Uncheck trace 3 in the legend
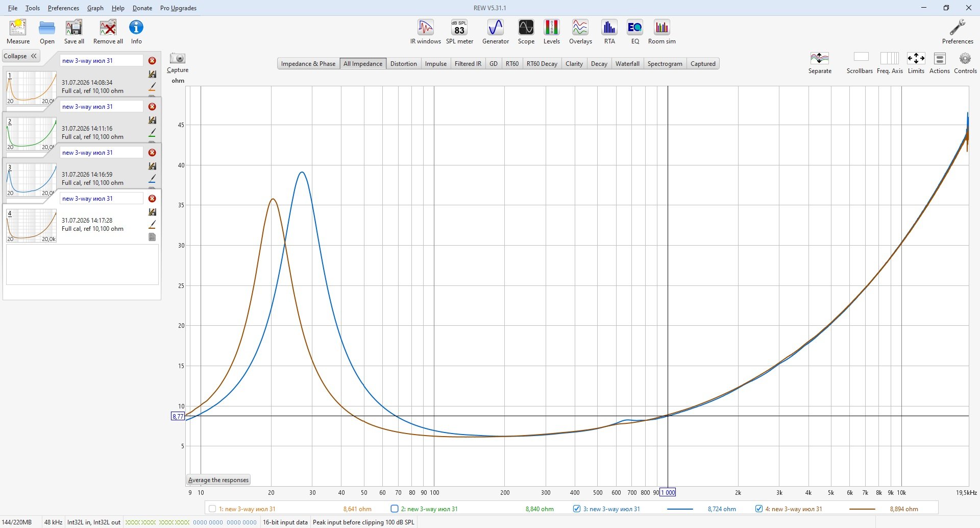Image resolution: width=980 pixels, height=528 pixels. click(577, 509)
